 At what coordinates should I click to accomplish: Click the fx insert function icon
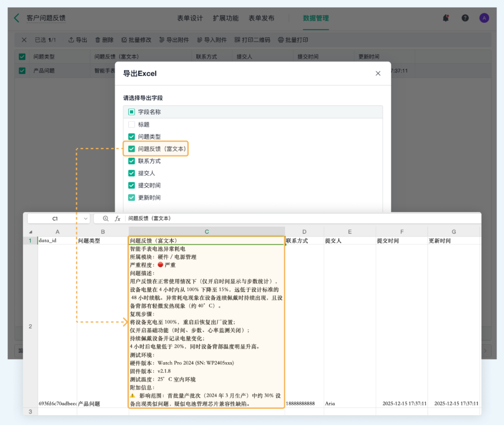(x=118, y=218)
